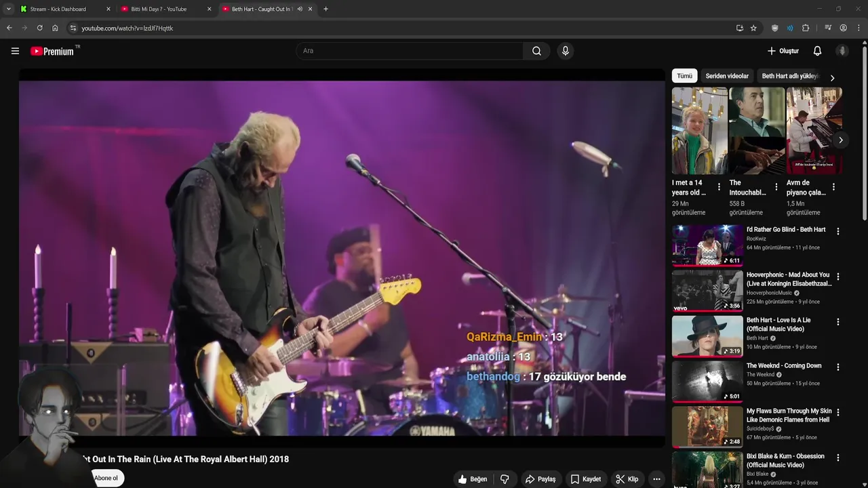Select the Seriden videolar chip
868x488 pixels.
(x=727, y=76)
